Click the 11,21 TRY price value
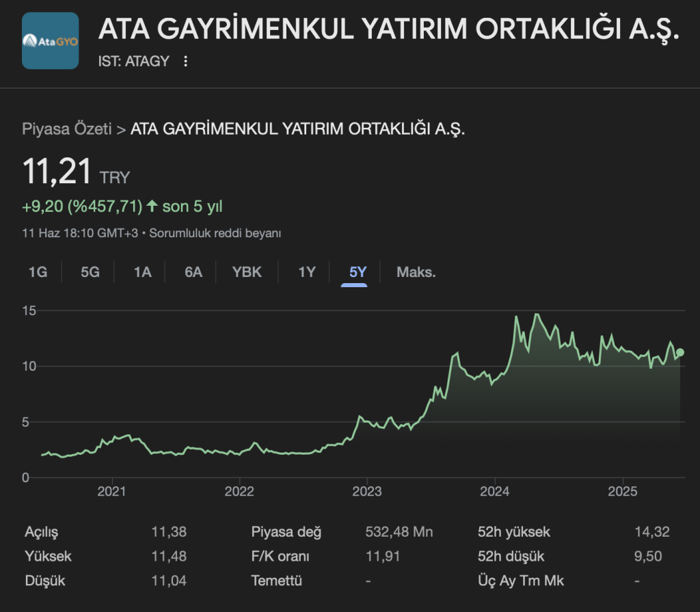 tap(57, 171)
